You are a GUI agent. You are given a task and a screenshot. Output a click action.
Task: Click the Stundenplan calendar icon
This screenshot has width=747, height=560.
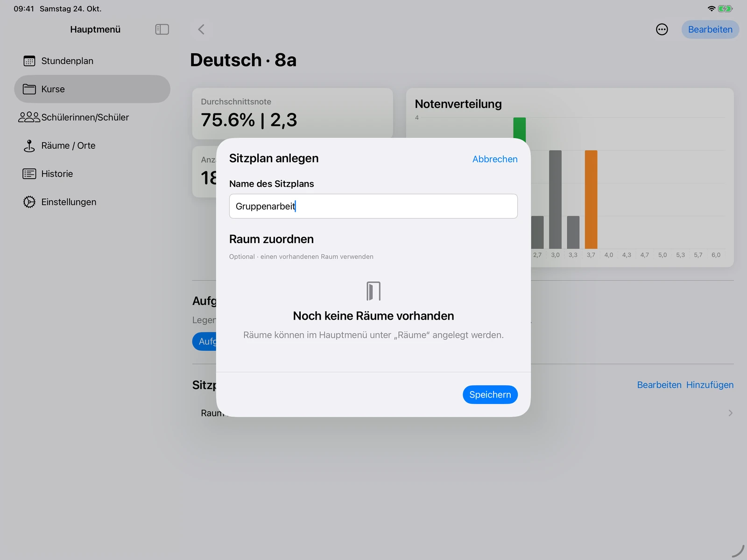click(x=29, y=61)
